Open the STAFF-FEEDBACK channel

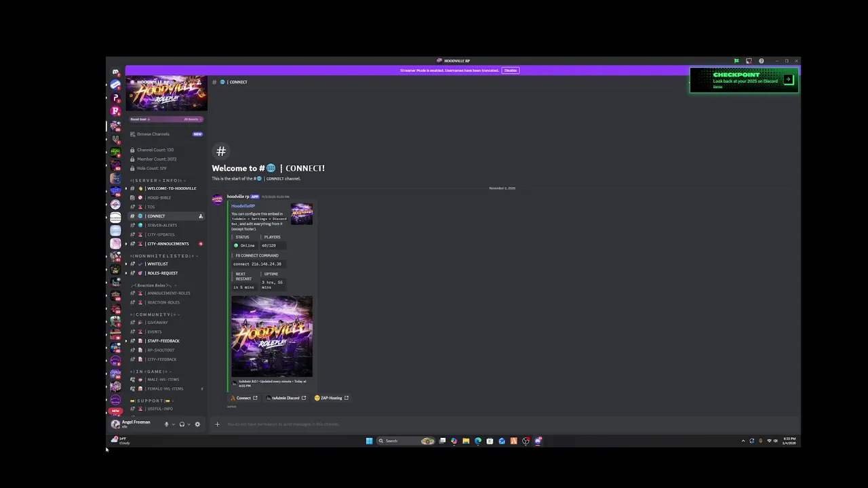point(166,341)
